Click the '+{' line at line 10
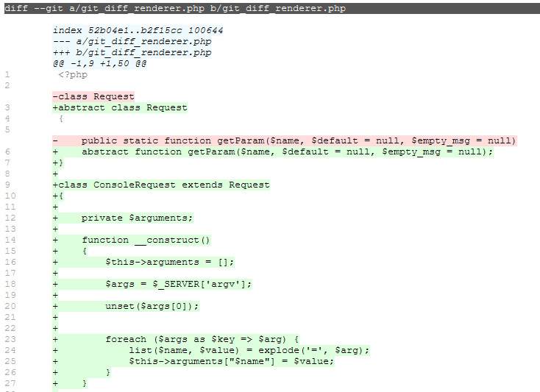 [58, 196]
